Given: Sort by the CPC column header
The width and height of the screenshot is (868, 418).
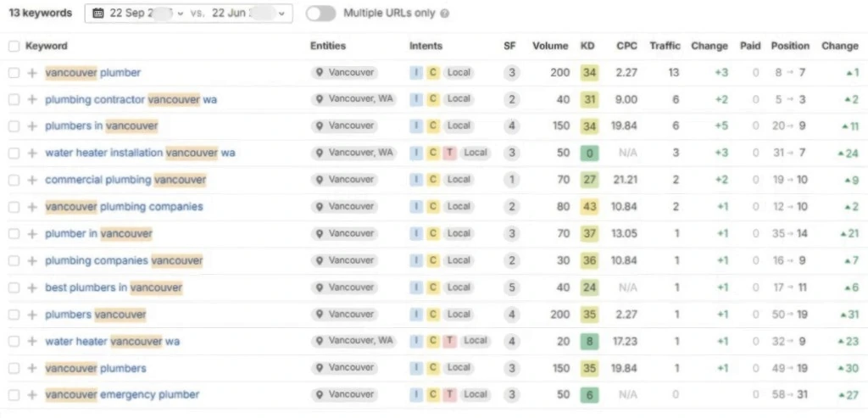Looking at the screenshot, I should (x=626, y=46).
